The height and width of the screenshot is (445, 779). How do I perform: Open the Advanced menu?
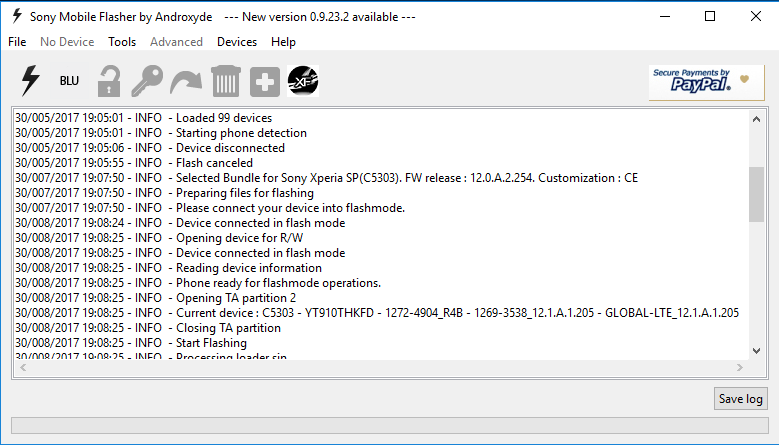point(176,42)
